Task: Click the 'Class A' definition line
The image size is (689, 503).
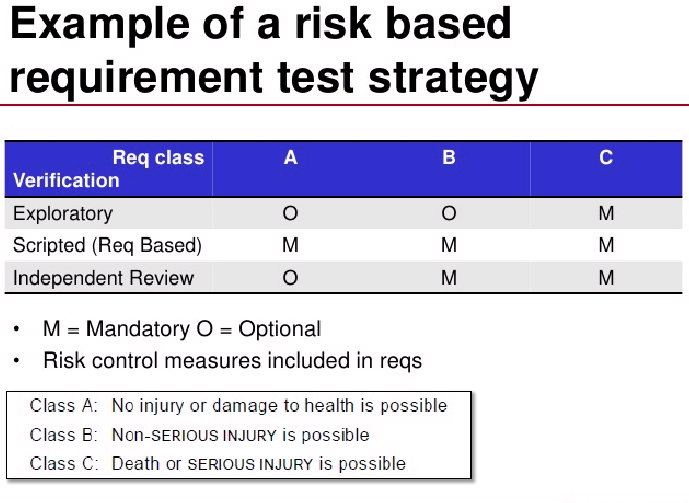Action: 238,405
